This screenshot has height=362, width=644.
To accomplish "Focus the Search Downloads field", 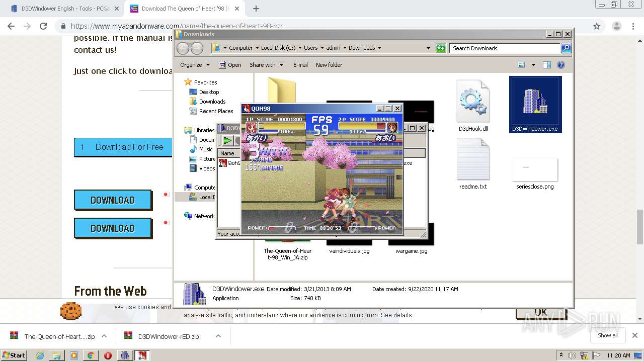I will click(x=505, y=48).
